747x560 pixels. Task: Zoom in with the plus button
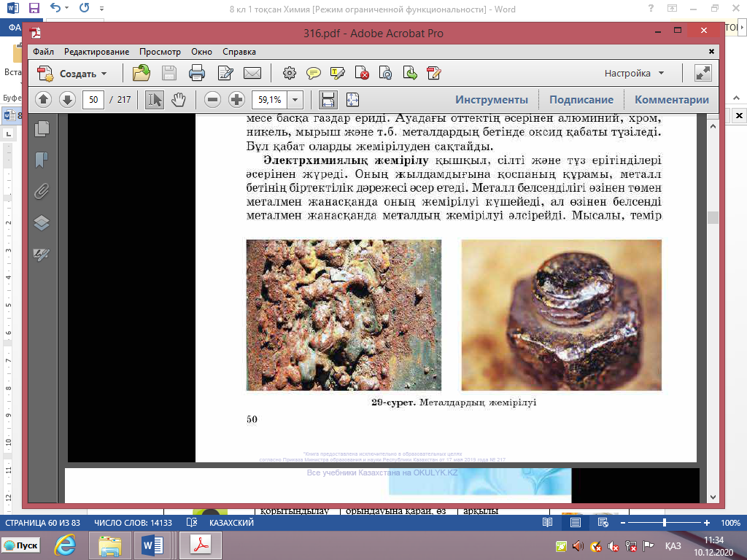click(x=236, y=100)
